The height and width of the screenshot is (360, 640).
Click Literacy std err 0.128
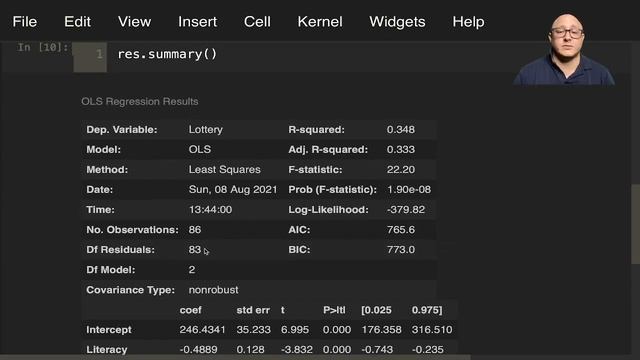pyautogui.click(x=250, y=350)
